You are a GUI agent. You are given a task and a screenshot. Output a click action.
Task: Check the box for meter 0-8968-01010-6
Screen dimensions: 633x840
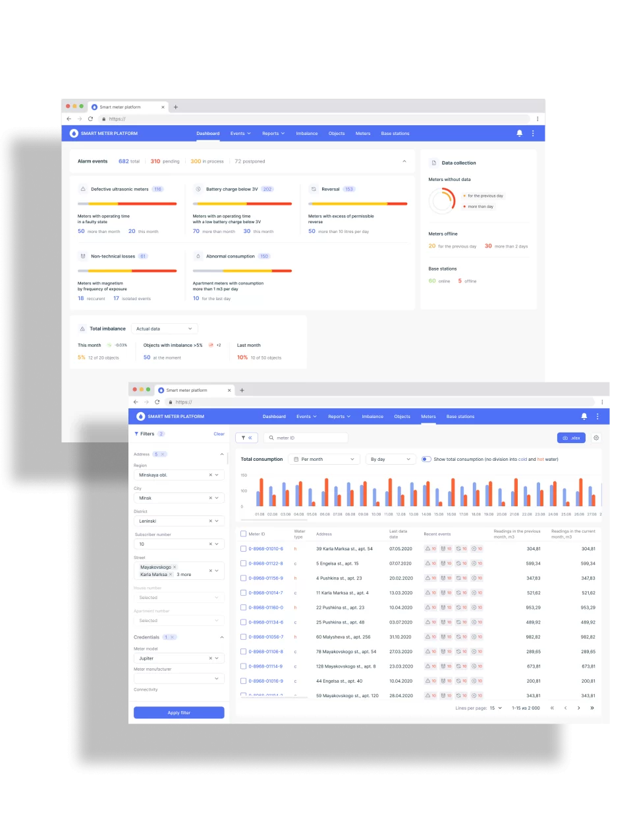tap(244, 548)
